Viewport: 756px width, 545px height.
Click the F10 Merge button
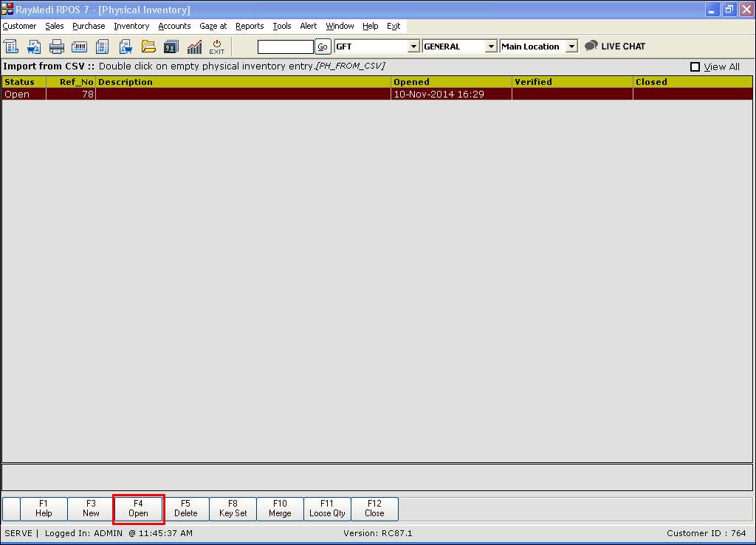280,509
